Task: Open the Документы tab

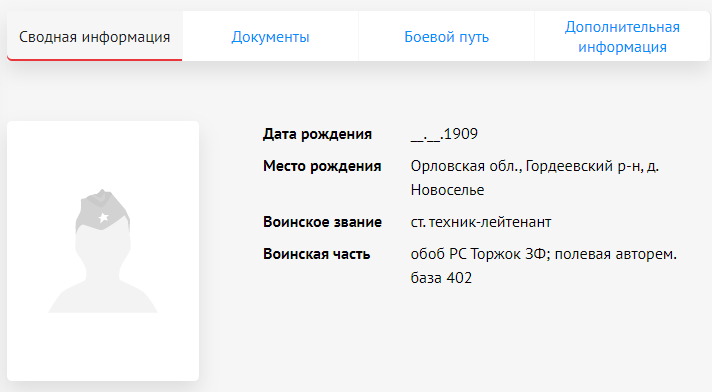Action: pyautogui.click(x=270, y=36)
